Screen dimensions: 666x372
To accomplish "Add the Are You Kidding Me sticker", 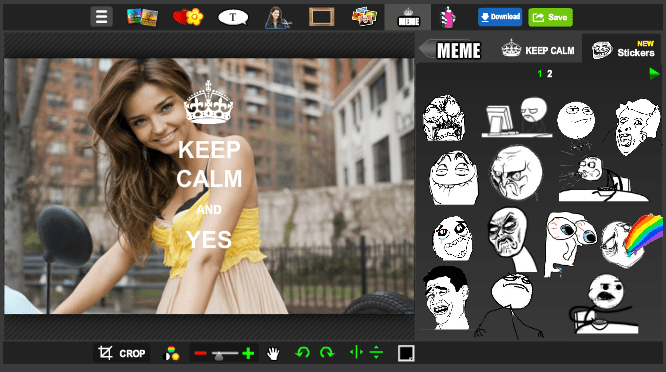I will [511, 240].
